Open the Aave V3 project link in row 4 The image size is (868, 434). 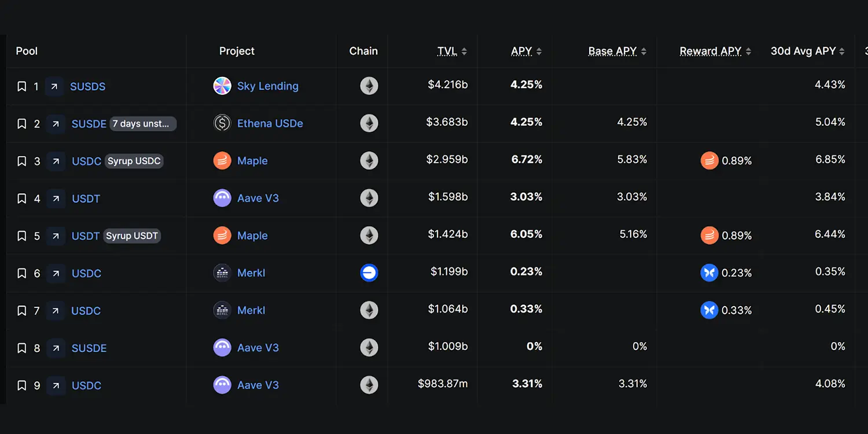[x=258, y=198]
